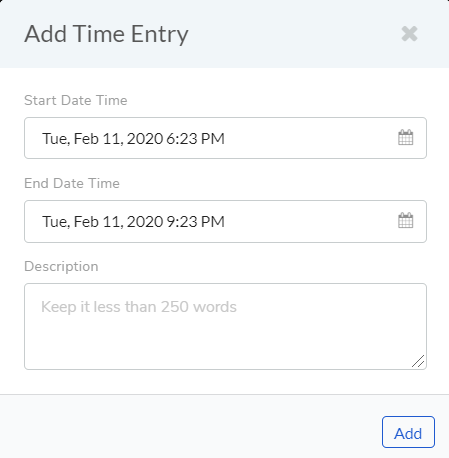The height and width of the screenshot is (458, 449).
Task: Click 'Tue, Feb 11' in the end field
Action: pos(83,222)
